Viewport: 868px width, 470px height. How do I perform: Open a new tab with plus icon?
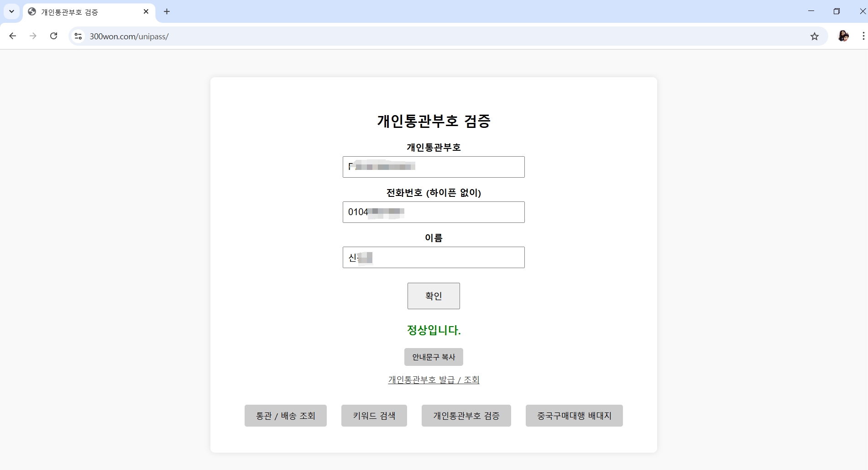(x=167, y=12)
